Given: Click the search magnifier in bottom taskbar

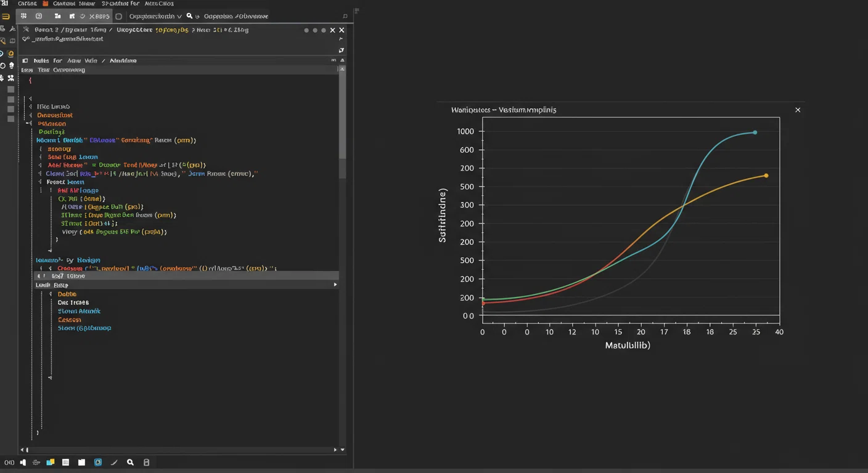Looking at the screenshot, I should tap(130, 463).
